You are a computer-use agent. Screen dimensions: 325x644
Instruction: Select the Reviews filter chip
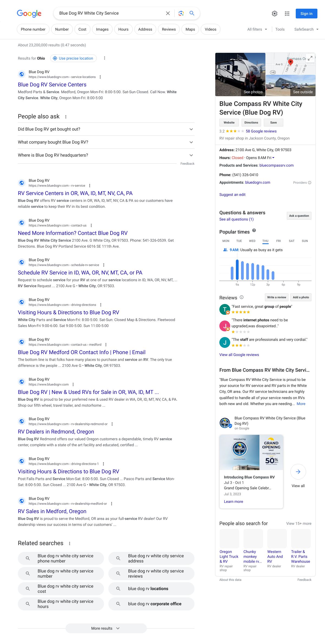click(169, 29)
